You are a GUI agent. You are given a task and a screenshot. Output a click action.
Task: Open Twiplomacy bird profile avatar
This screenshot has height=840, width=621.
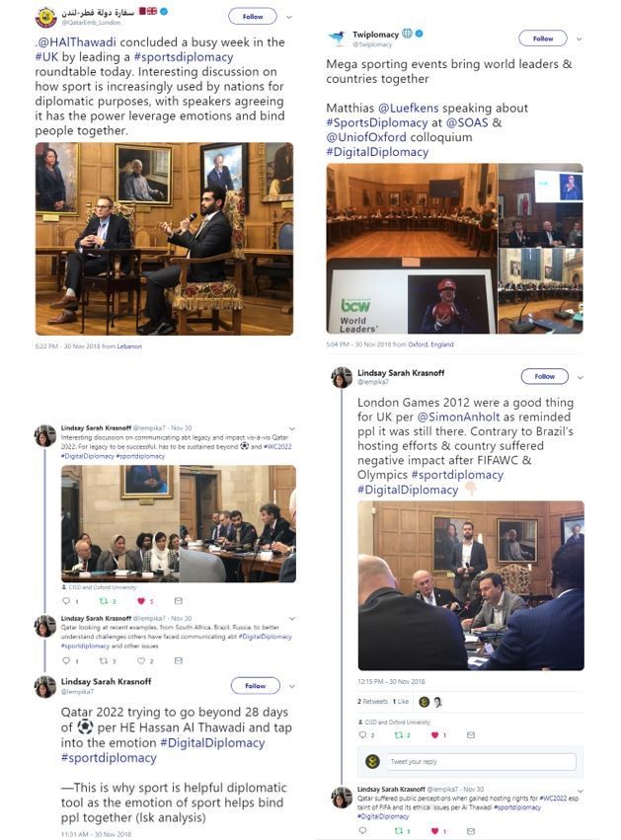[x=337, y=38]
